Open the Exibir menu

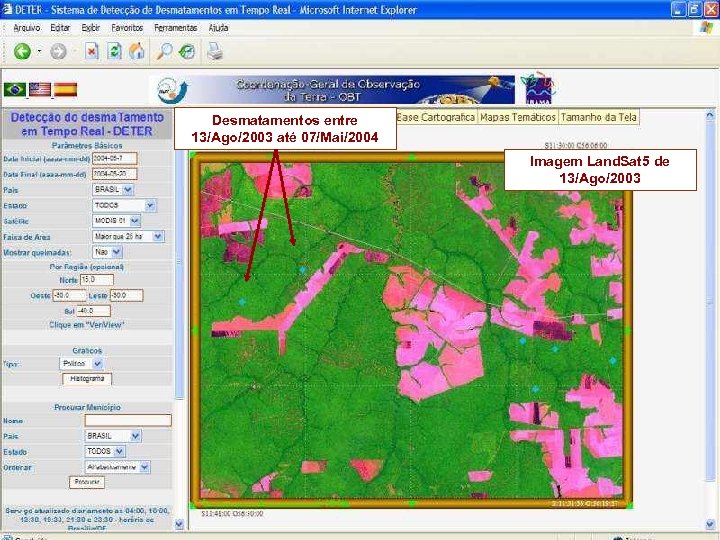tap(90, 28)
